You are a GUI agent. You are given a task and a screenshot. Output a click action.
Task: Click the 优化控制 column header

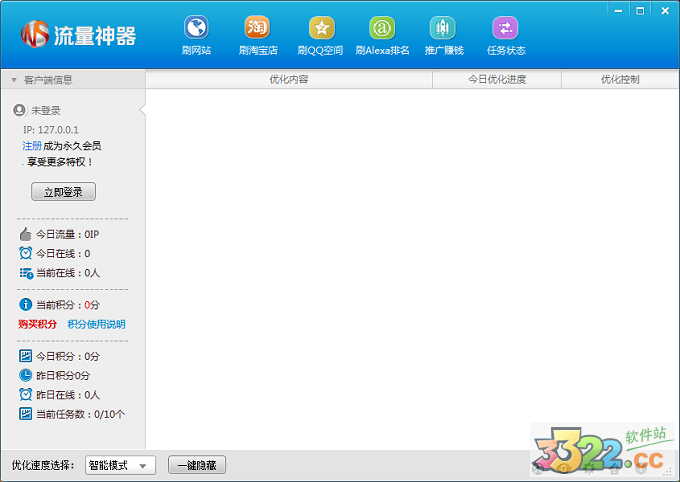620,79
